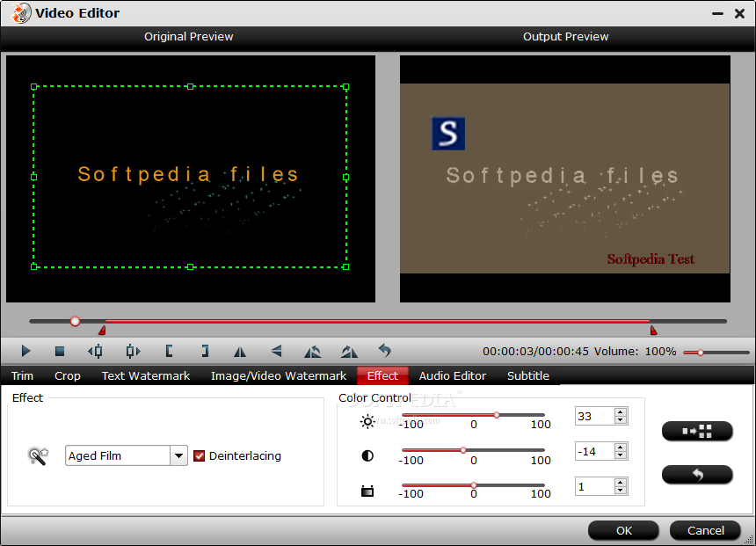Decrease contrast with the down spinner
Screen dimensions: 756x546
(x=621, y=455)
